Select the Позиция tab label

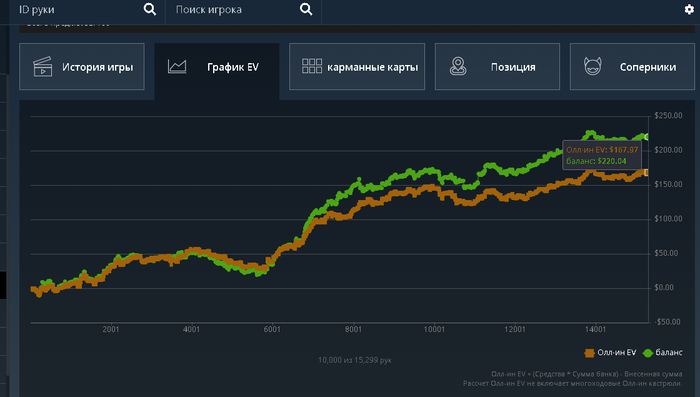[x=513, y=67]
